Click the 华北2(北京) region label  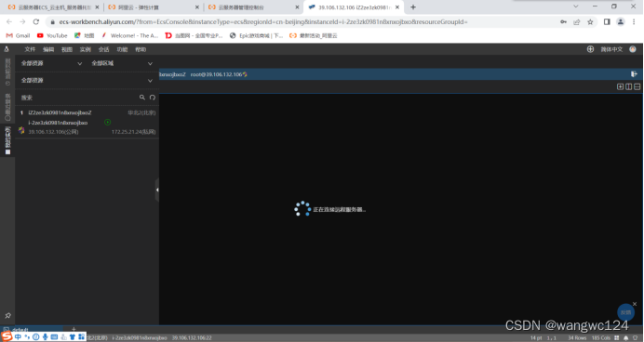[x=141, y=112]
